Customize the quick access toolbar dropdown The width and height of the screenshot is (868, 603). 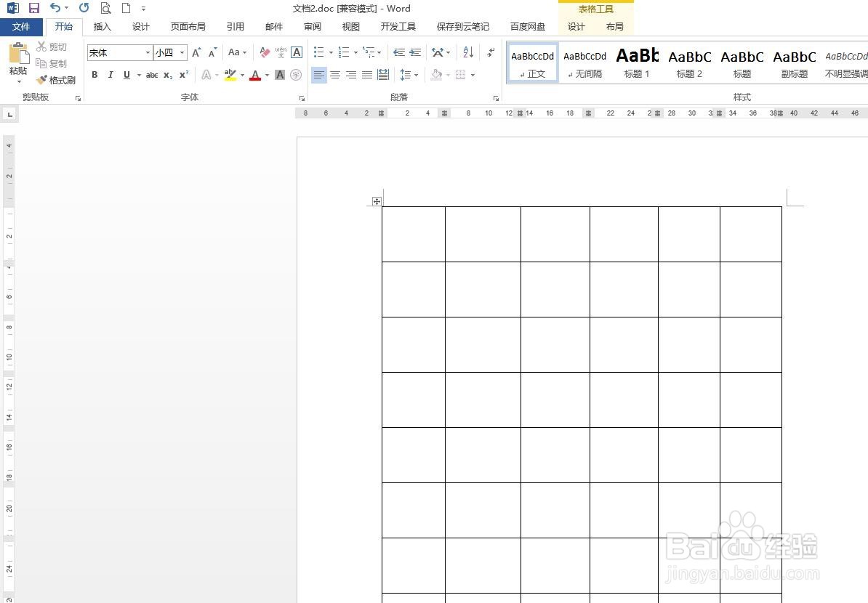[143, 8]
